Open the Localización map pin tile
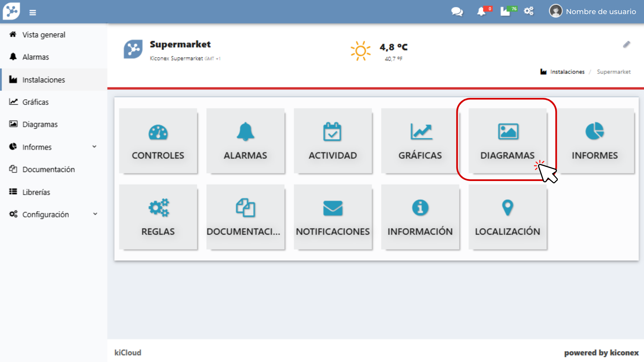The height and width of the screenshot is (362, 644). (507, 217)
